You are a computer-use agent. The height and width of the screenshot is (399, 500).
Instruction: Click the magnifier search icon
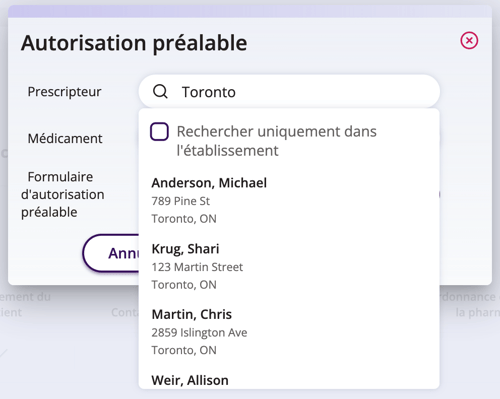[160, 91]
